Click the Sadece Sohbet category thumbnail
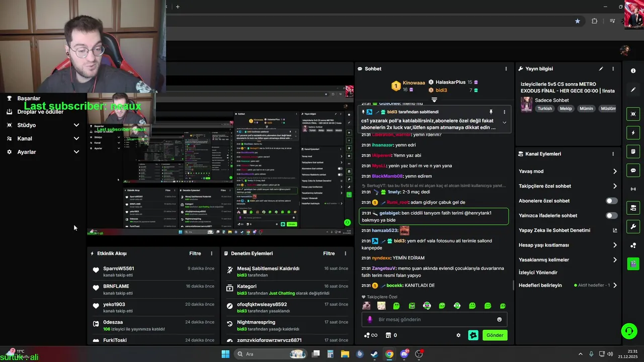 [x=527, y=104]
